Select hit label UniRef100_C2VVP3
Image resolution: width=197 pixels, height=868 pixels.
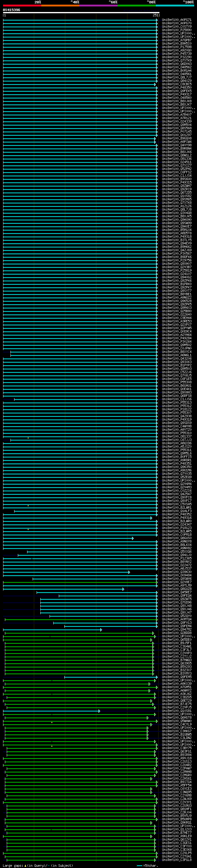pos(176,653)
